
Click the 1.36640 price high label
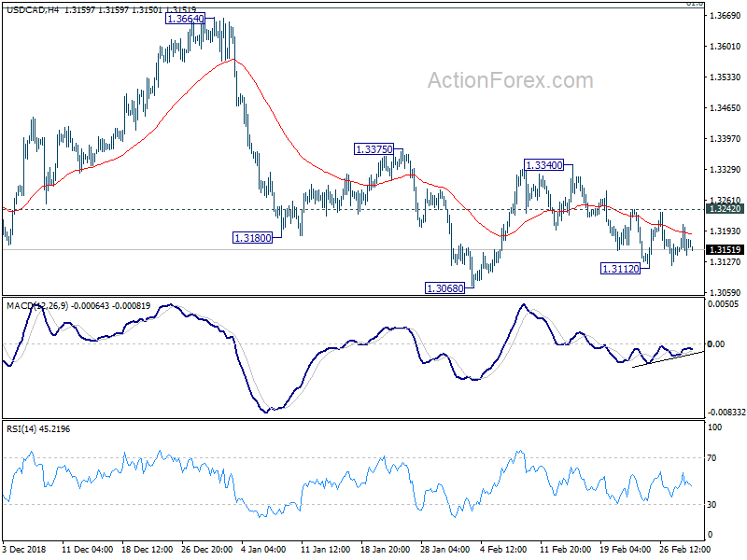coord(185,19)
